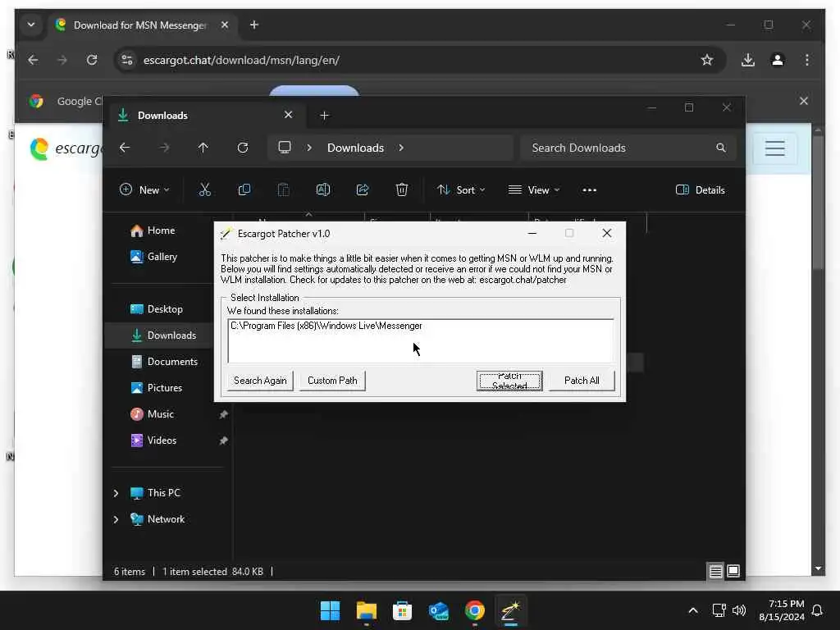Viewport: 840px width, 630px height.
Task: Click the Cut icon in Explorer toolbar
Action: [204, 189]
